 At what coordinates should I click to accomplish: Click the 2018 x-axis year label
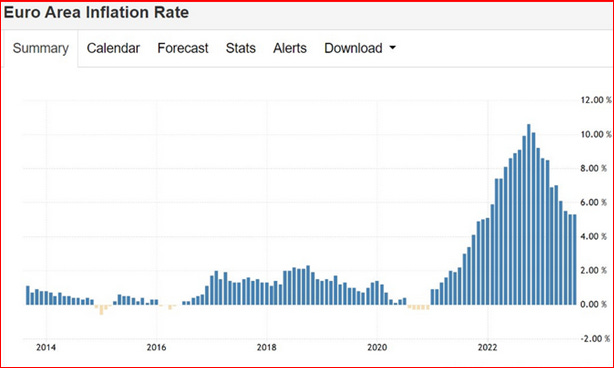[267, 347]
